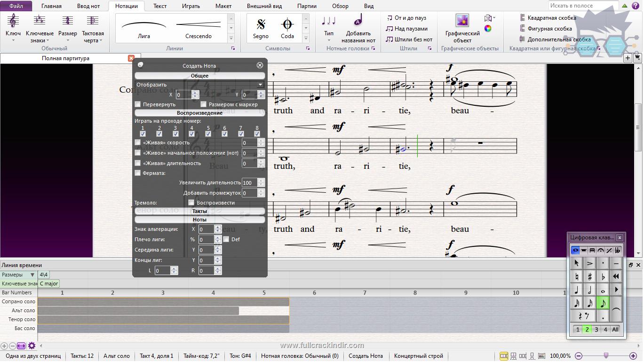The height and width of the screenshot is (363, 644).
Task: Toggle the Размером с маркер checkbox
Action: (204, 104)
